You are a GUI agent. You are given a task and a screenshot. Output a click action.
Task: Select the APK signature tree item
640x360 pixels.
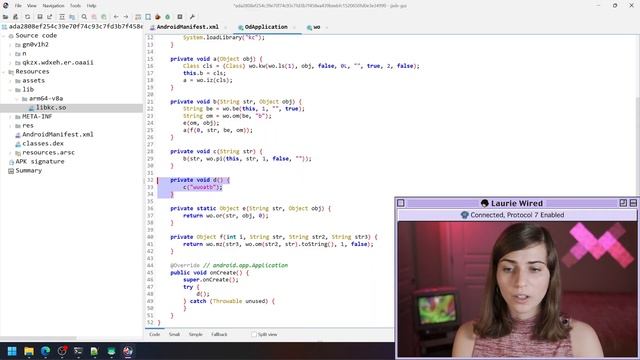(40, 162)
